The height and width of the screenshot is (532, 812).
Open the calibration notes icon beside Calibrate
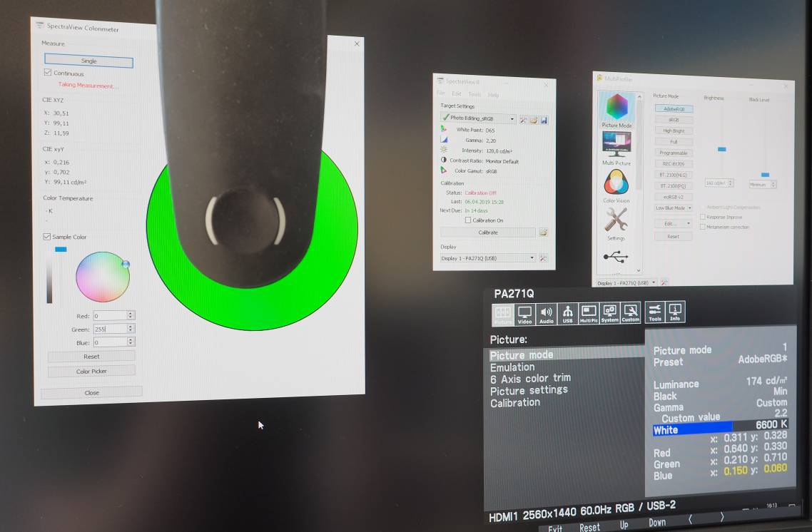[543, 232]
